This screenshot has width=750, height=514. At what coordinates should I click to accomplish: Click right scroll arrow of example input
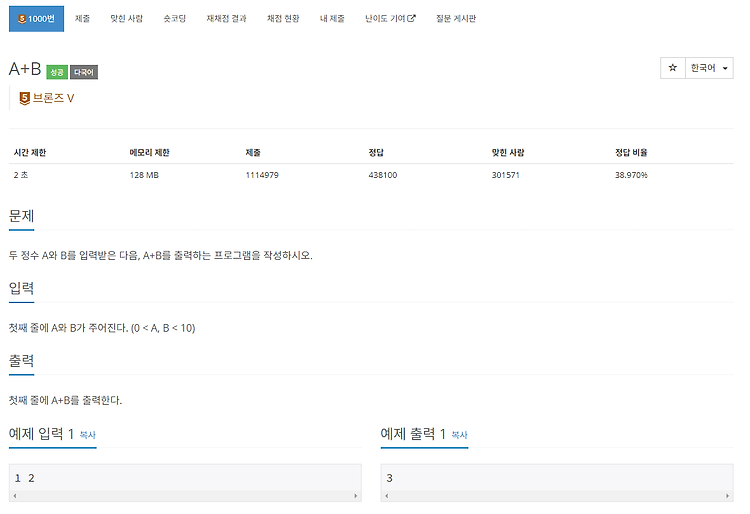[x=355, y=496]
